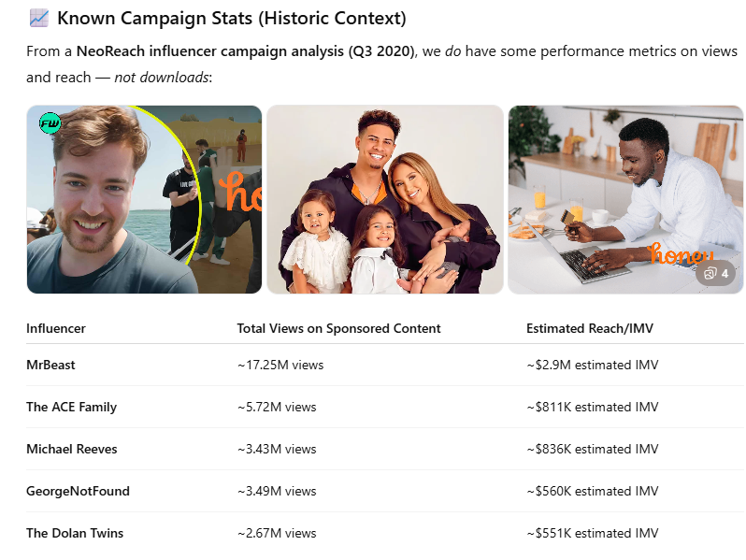This screenshot has width=746, height=560.
Task: Click the green FW badge on MrBeast image
Action: tap(50, 122)
